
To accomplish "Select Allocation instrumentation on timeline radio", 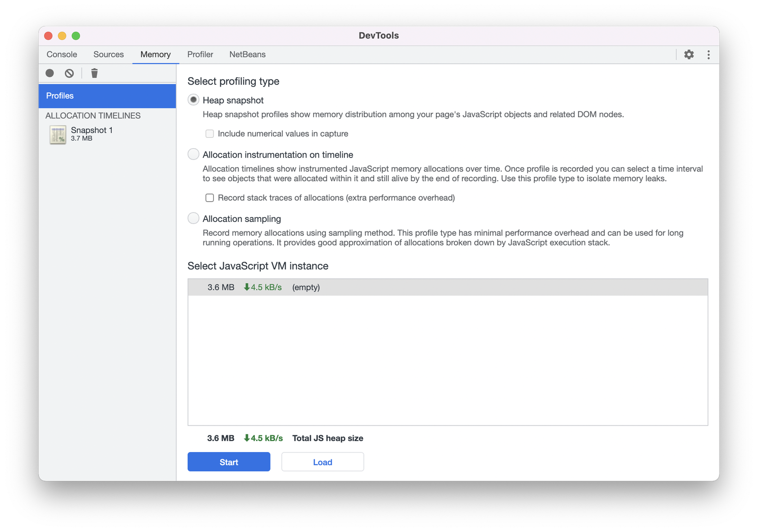I will [x=193, y=154].
